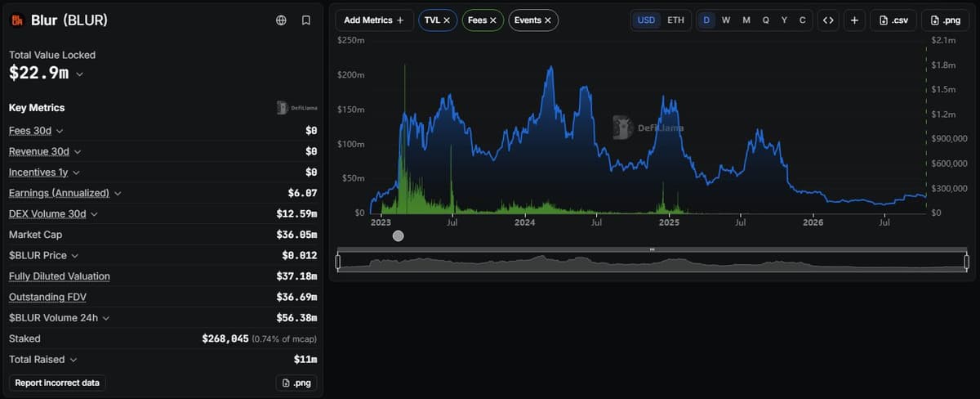
Task: Click the Outstanding FDV label
Action: [x=47, y=297]
